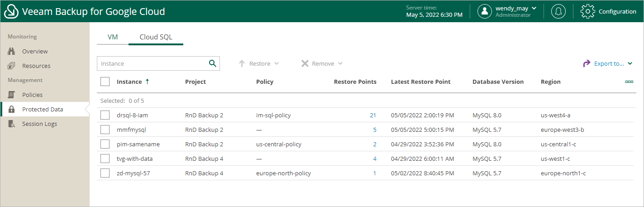Click the drsql-8-iam instance name
This screenshot has width=644, height=207.
132,115
